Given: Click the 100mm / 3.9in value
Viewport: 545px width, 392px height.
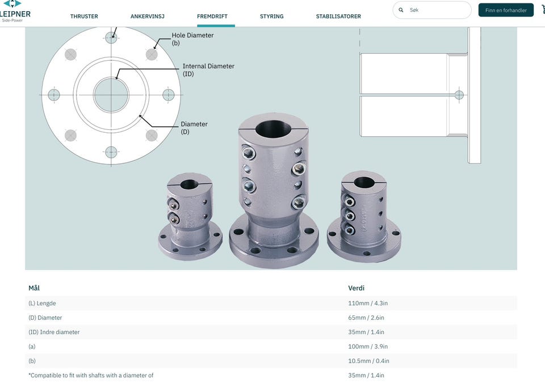Looking at the screenshot, I should [x=368, y=347].
